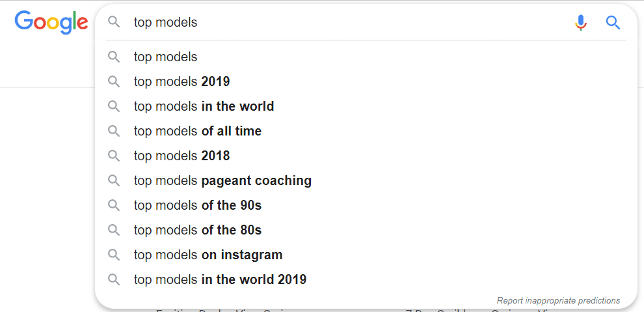Select suggestion 'top models on instagram'
Image resolution: width=644 pixels, height=312 pixels.
(x=366, y=255)
